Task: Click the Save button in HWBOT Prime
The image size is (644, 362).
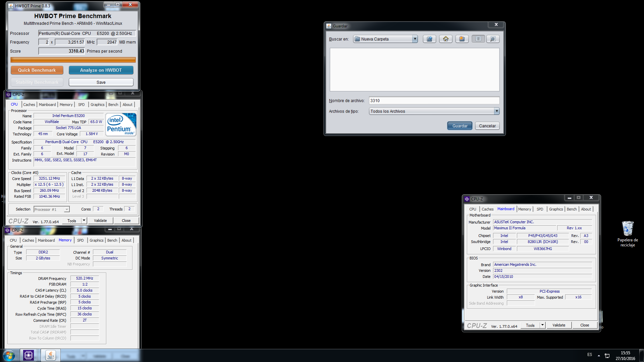Action: coord(101,82)
